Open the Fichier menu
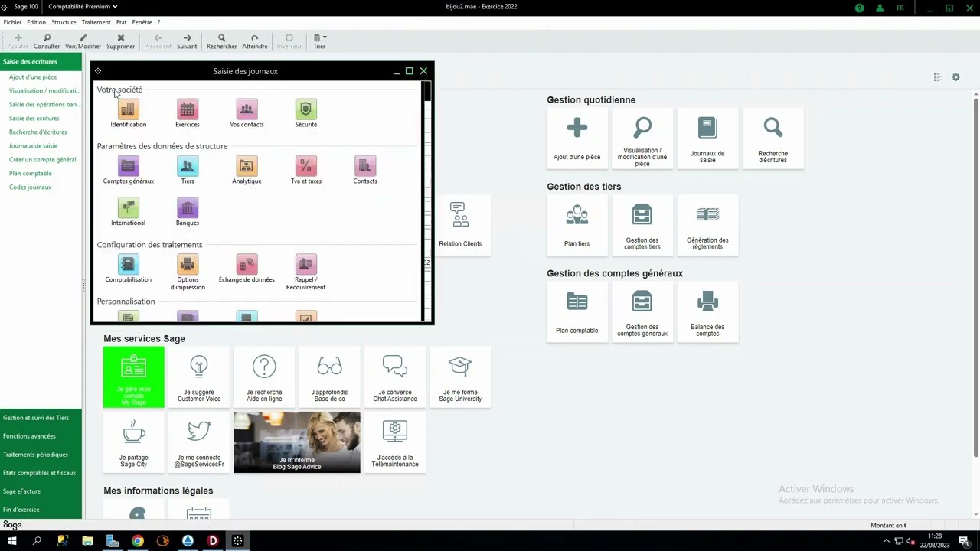Screen dimensions: 980x551 point(12,22)
